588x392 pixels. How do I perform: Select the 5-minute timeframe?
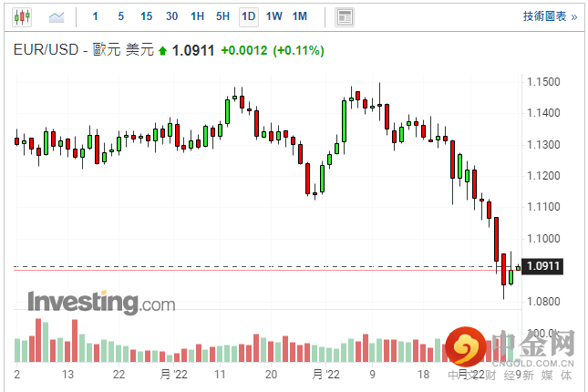120,16
